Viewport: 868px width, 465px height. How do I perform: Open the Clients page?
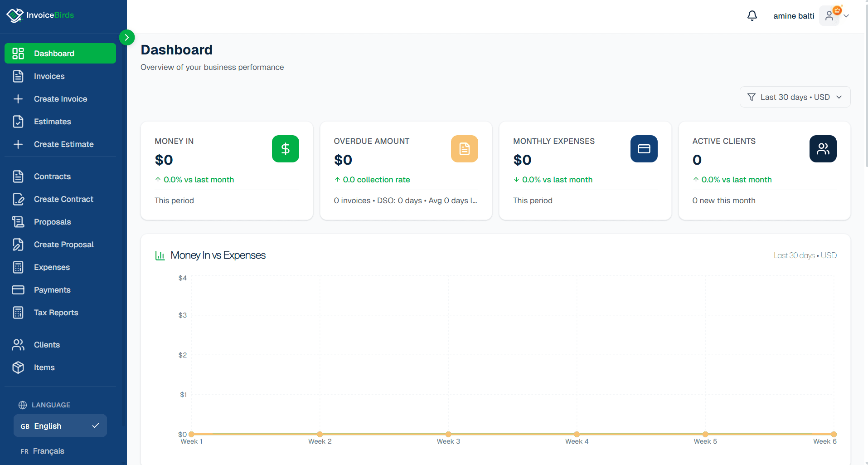60,345
